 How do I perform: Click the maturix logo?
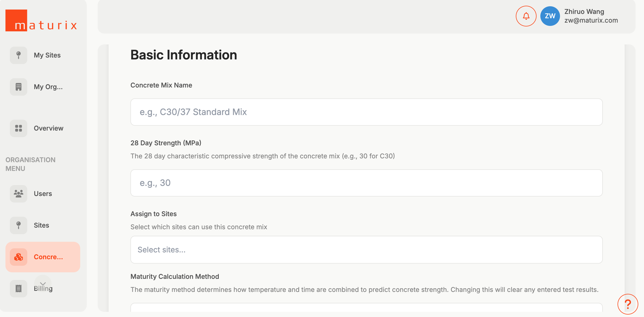pyautogui.click(x=41, y=20)
